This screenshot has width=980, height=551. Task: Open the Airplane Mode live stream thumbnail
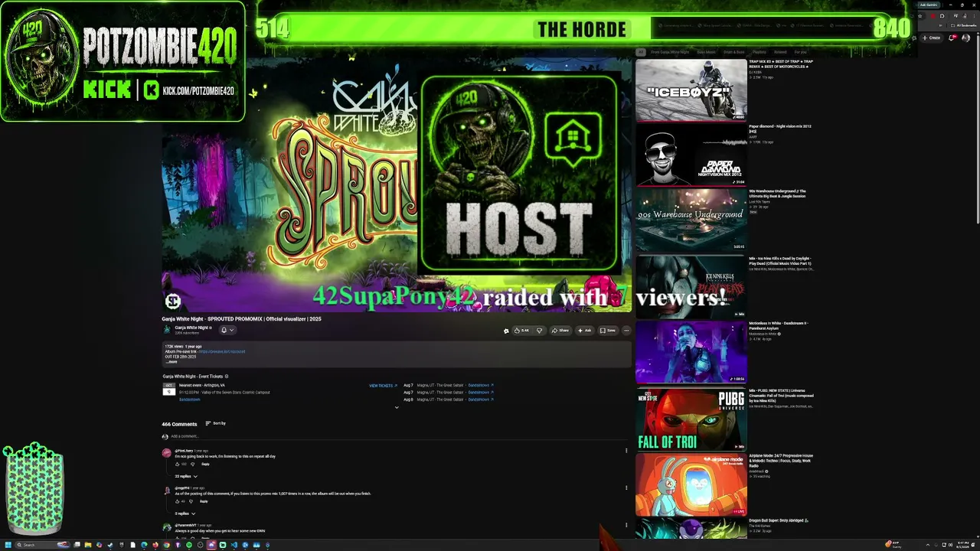[691, 484]
